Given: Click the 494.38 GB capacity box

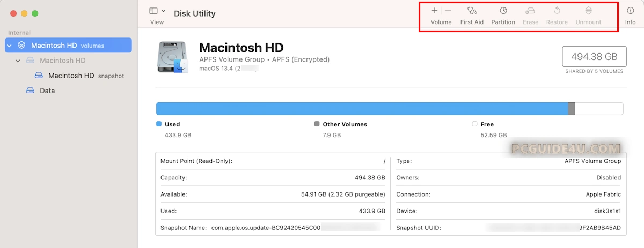Looking at the screenshot, I should click(x=594, y=57).
